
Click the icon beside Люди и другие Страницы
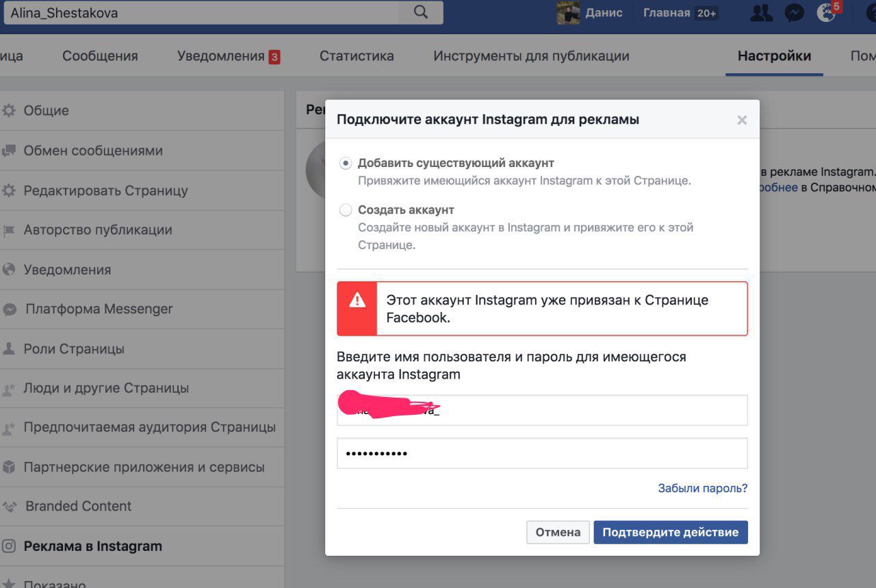pos(9,389)
